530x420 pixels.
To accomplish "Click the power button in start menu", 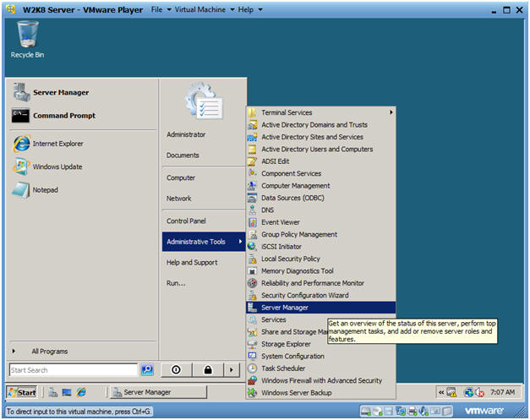I will 176,369.
